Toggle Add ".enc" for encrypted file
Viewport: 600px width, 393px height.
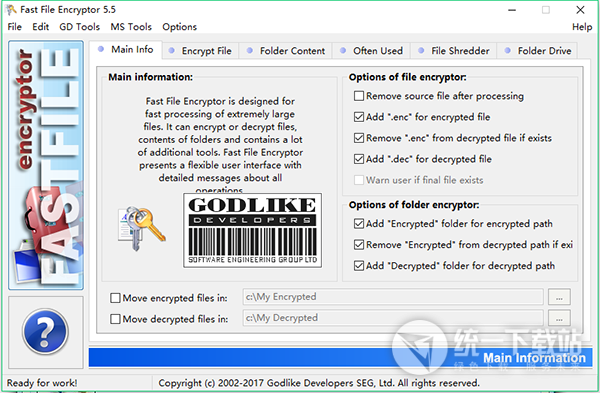click(359, 117)
